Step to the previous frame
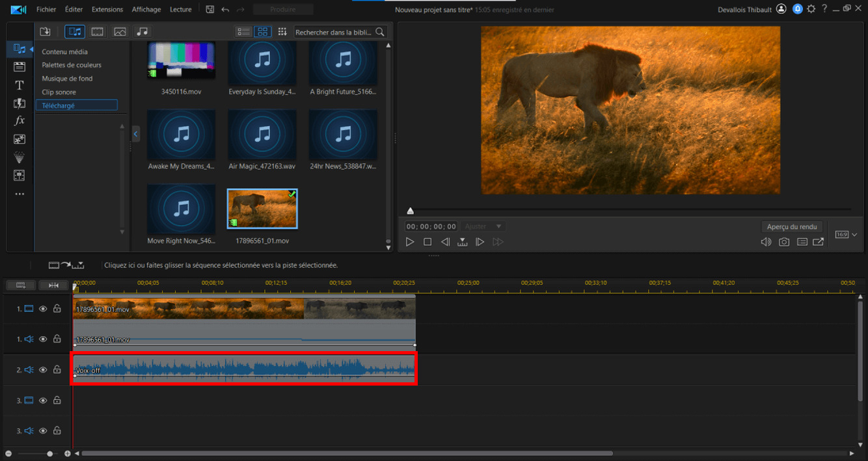Screen dimensions: 868x461 (x=445, y=242)
